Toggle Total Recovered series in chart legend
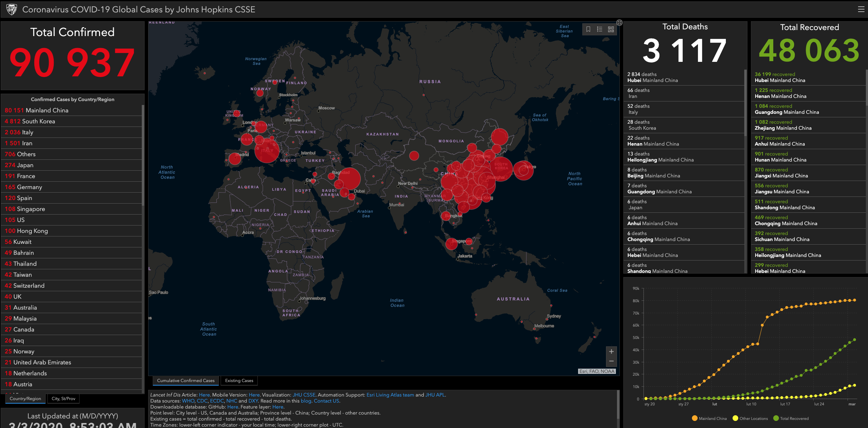Image resolution: width=868 pixels, height=428 pixels. point(791,418)
